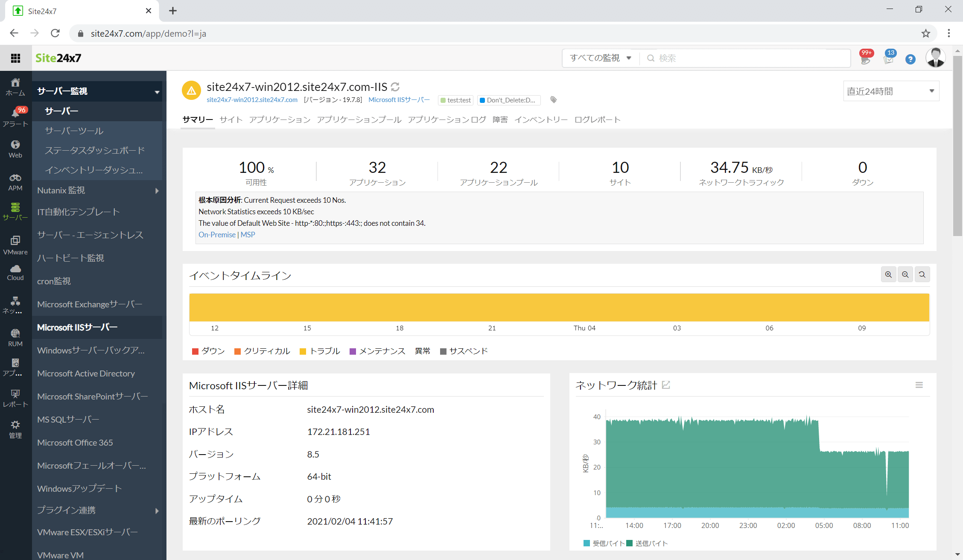Open the help question mark icon
The height and width of the screenshot is (560, 963).
[910, 59]
